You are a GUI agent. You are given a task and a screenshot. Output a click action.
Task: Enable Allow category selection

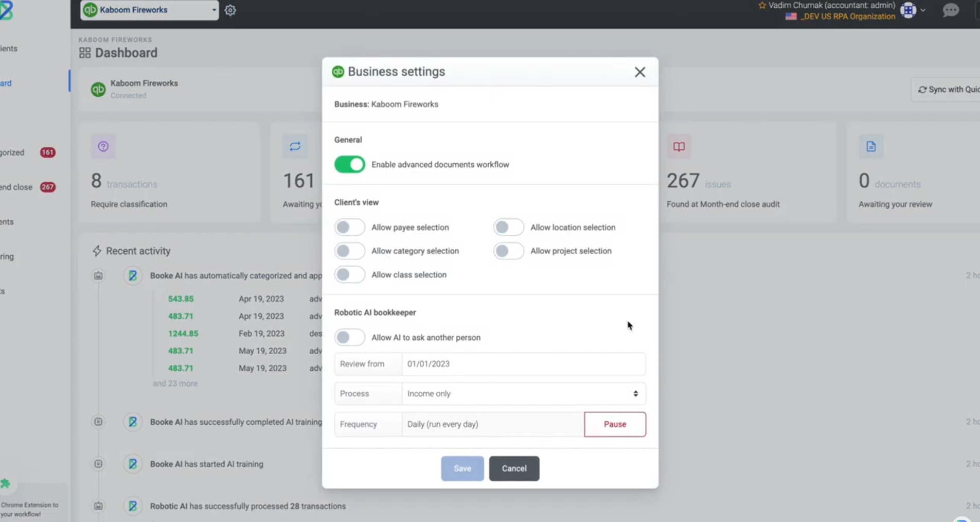(349, 251)
